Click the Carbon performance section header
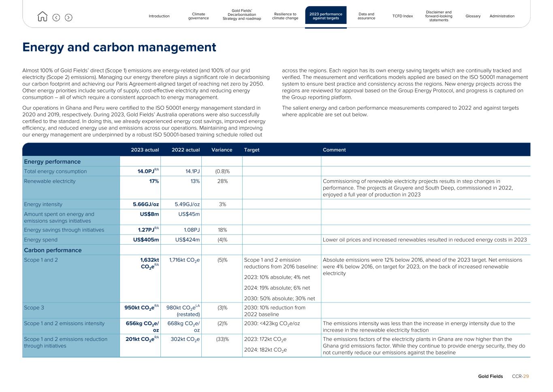The height and width of the screenshot is (392, 553). (53, 250)
